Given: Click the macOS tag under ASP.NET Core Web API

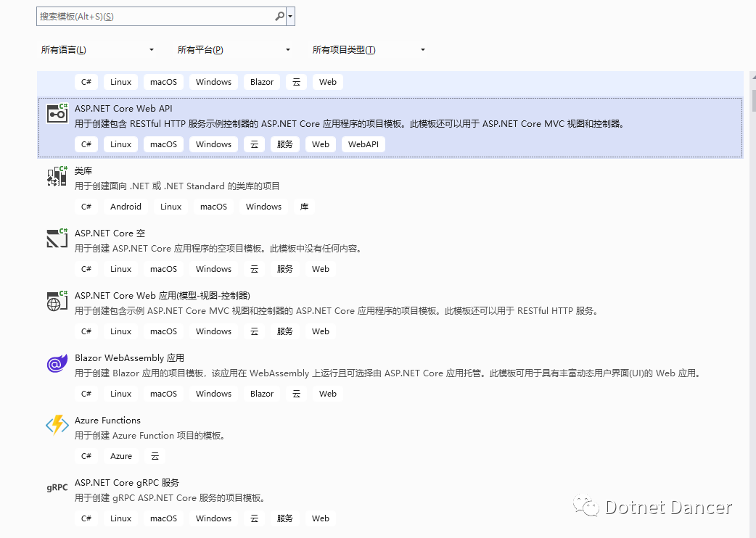Looking at the screenshot, I should (163, 144).
